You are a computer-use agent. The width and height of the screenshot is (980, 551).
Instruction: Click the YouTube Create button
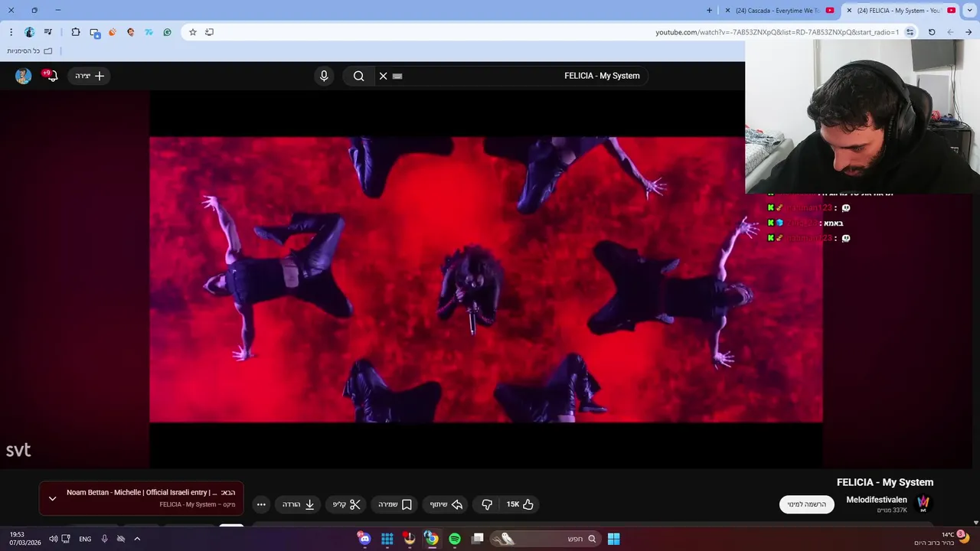tap(90, 76)
